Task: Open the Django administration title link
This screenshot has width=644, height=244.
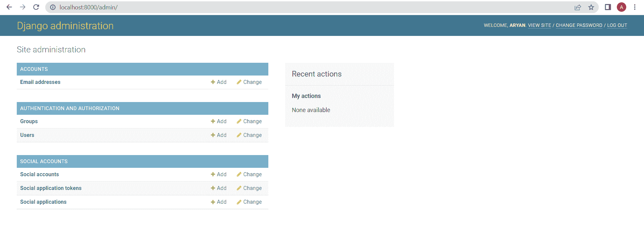Action: click(x=65, y=26)
